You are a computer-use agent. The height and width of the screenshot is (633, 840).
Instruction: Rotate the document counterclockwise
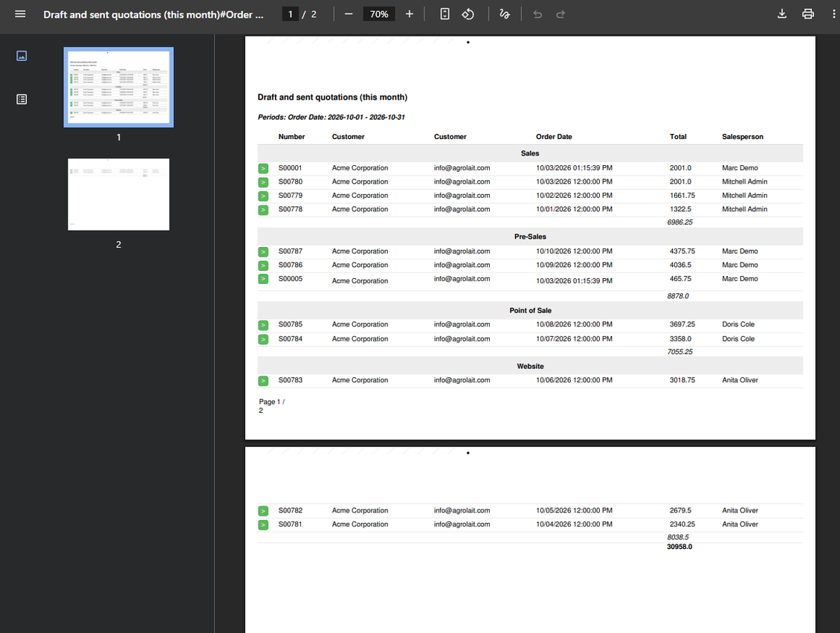click(468, 14)
